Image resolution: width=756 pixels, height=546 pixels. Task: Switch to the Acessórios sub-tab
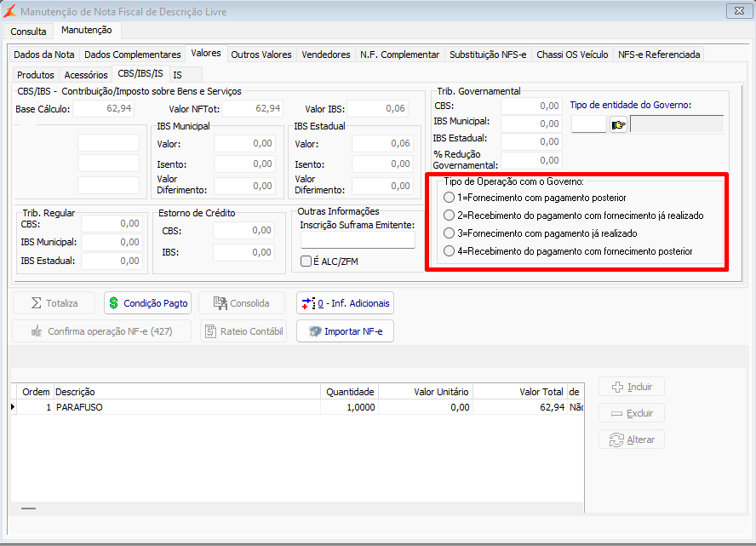(86, 75)
